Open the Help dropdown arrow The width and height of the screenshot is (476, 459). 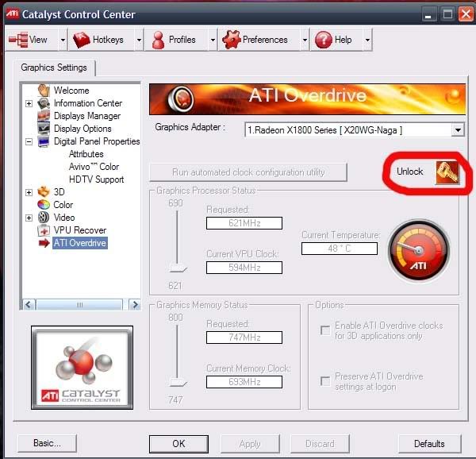(367, 40)
